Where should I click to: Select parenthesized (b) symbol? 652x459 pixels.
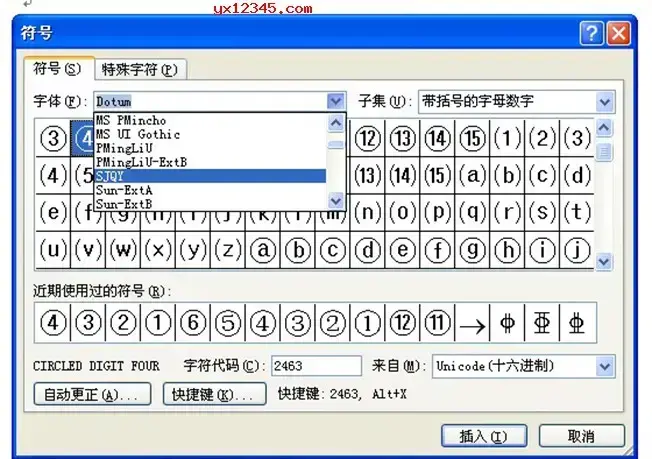[x=507, y=175]
